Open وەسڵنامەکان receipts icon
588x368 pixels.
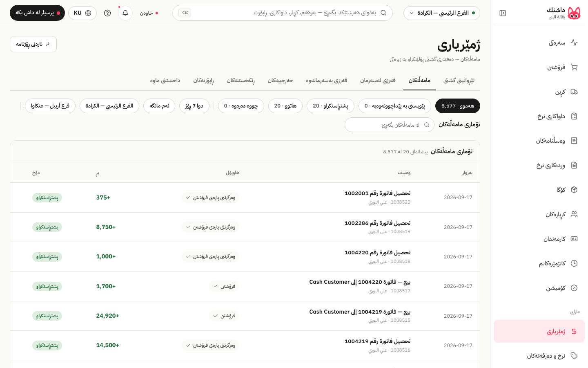[574, 141]
